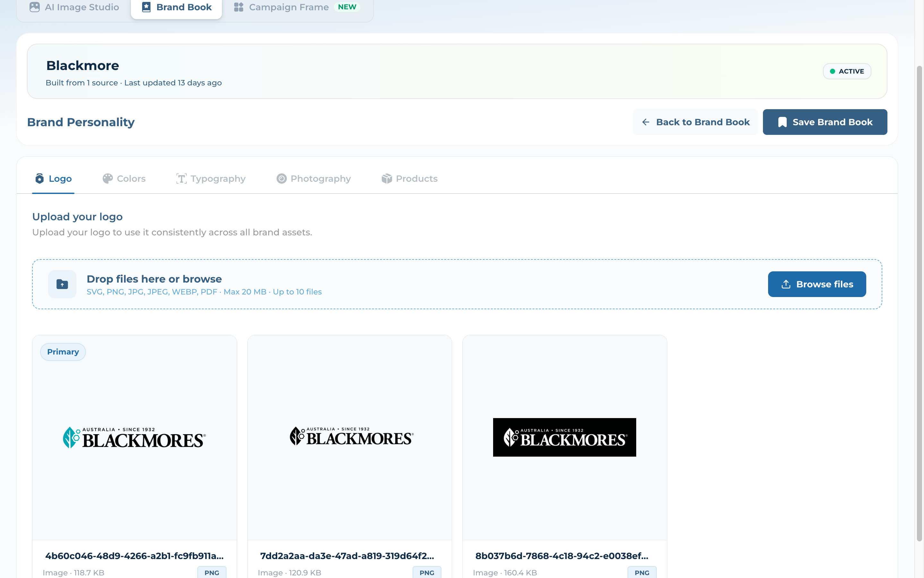924x578 pixels.
Task: Click file name 7dd2a2aa-da3e-47ad-a819-319d64f2...
Action: (347, 556)
